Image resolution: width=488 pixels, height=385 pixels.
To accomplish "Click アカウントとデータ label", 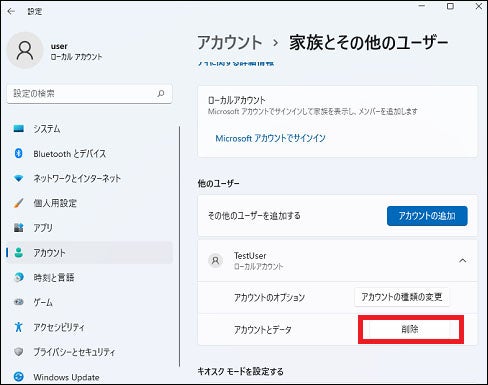I will tap(263, 330).
